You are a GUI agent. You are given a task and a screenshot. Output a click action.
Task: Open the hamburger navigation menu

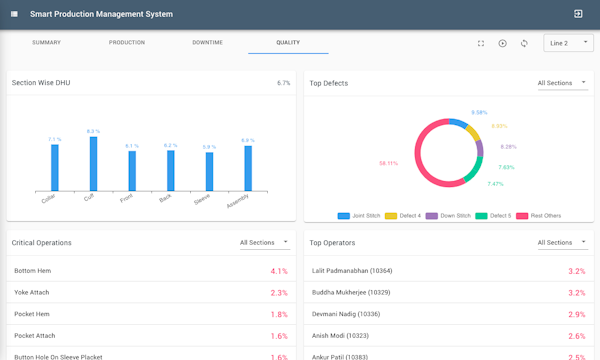coord(14,14)
